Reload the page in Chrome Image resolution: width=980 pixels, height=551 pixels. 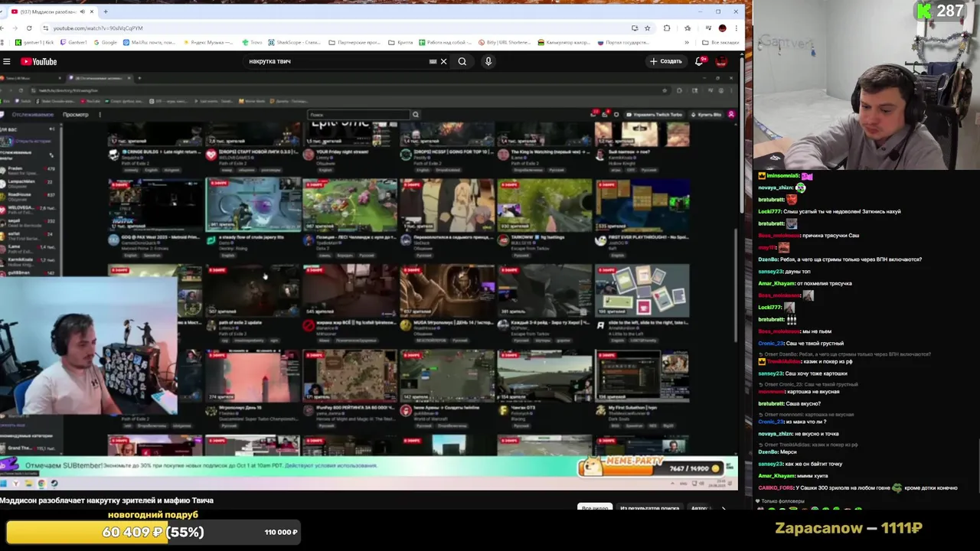[x=29, y=28]
